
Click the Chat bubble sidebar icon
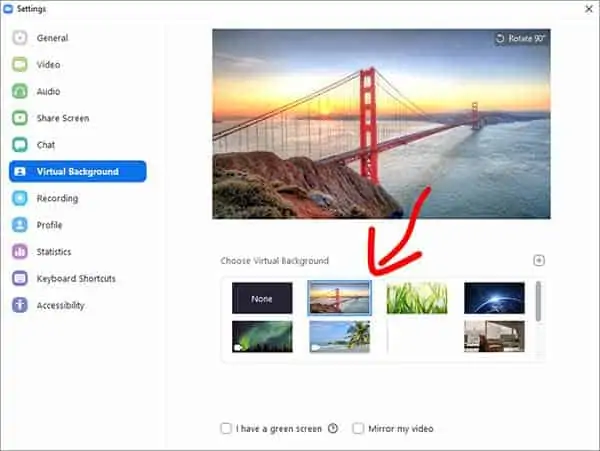point(20,145)
